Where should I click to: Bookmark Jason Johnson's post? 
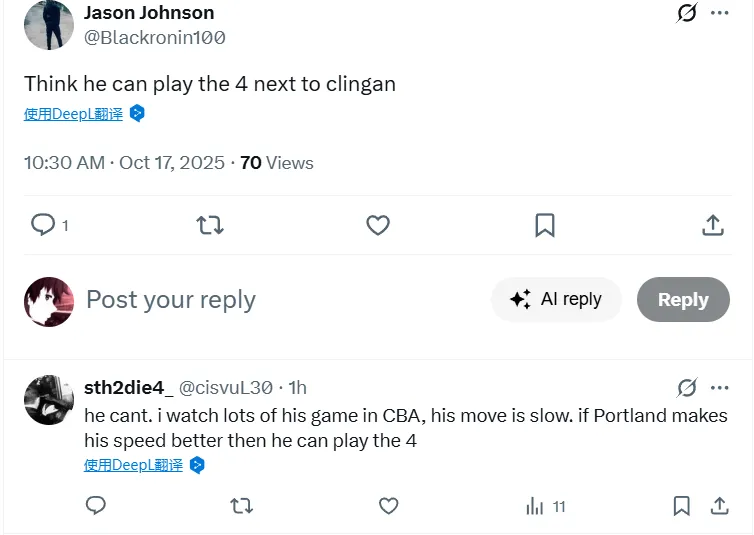click(x=545, y=225)
